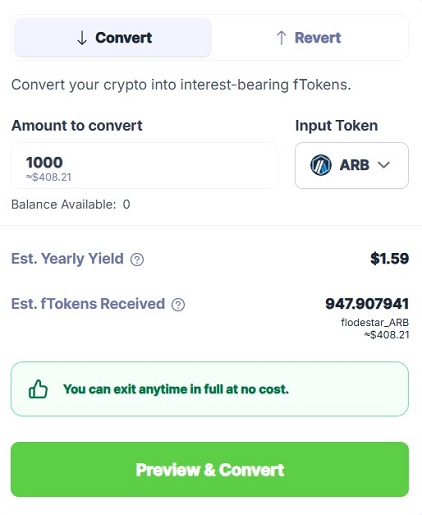Expand the ARB dropdown chevron
The width and height of the screenshot is (422, 515).
click(x=384, y=165)
